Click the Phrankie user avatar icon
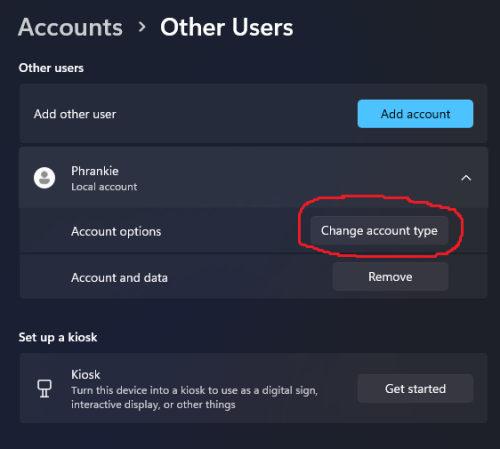The height and width of the screenshot is (449, 500). click(44, 178)
